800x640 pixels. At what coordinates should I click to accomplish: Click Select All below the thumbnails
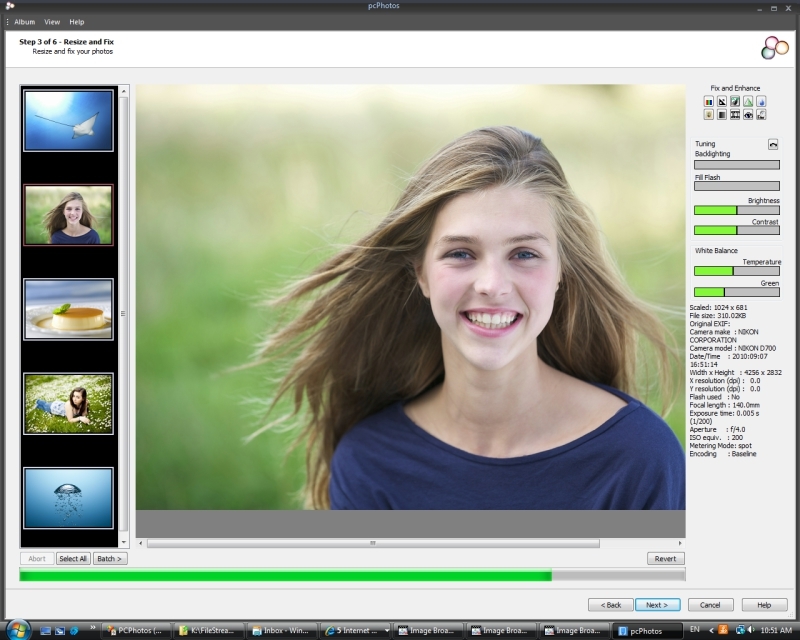pyautogui.click(x=73, y=559)
